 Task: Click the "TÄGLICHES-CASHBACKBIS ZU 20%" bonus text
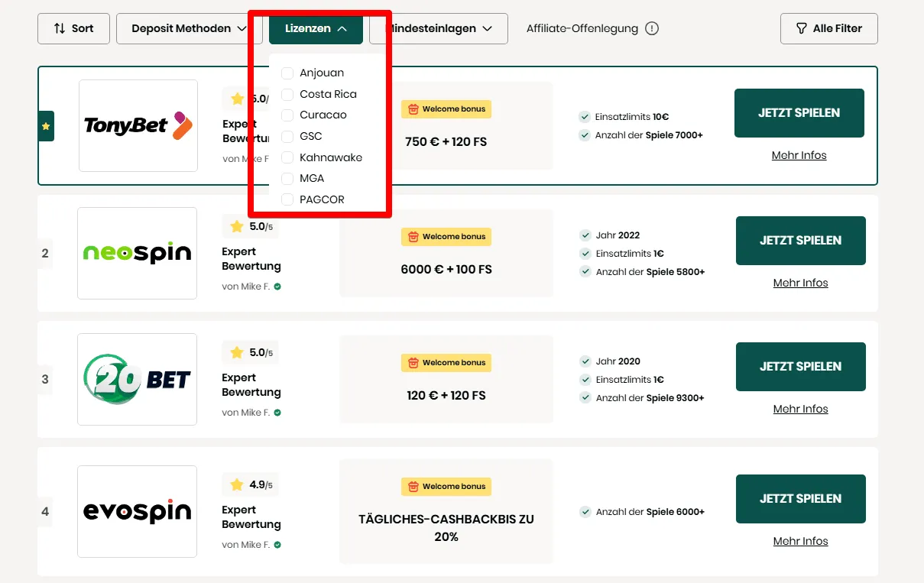[446, 528]
